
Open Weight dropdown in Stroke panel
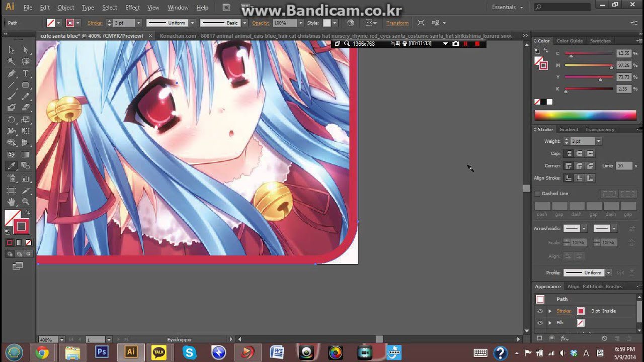(x=598, y=141)
